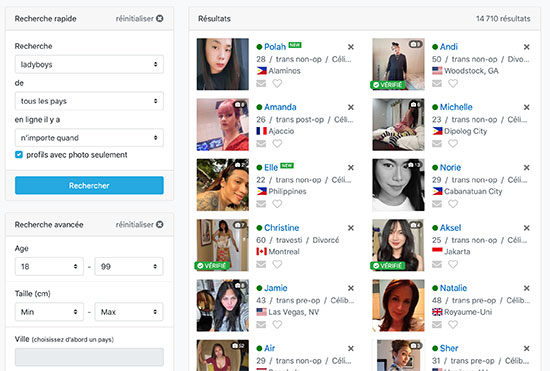Viewport: 550px width, 371px height.
Task: Open the Taille 'Max' dropdown
Action: 129,312
